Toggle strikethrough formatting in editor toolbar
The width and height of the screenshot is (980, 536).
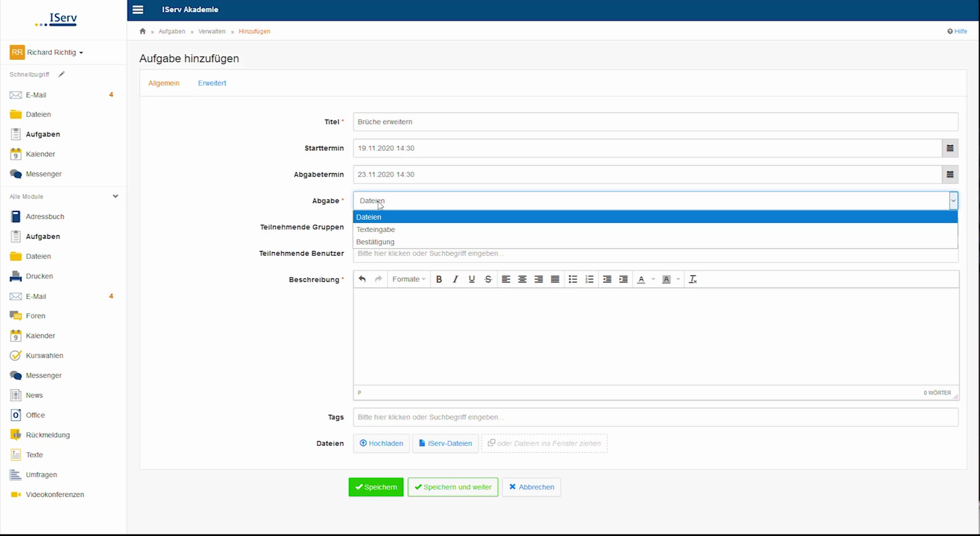(488, 279)
